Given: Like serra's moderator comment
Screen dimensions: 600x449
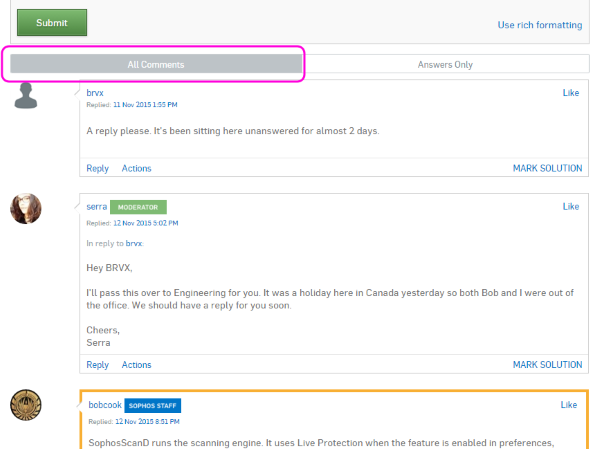Looking at the screenshot, I should [570, 207].
